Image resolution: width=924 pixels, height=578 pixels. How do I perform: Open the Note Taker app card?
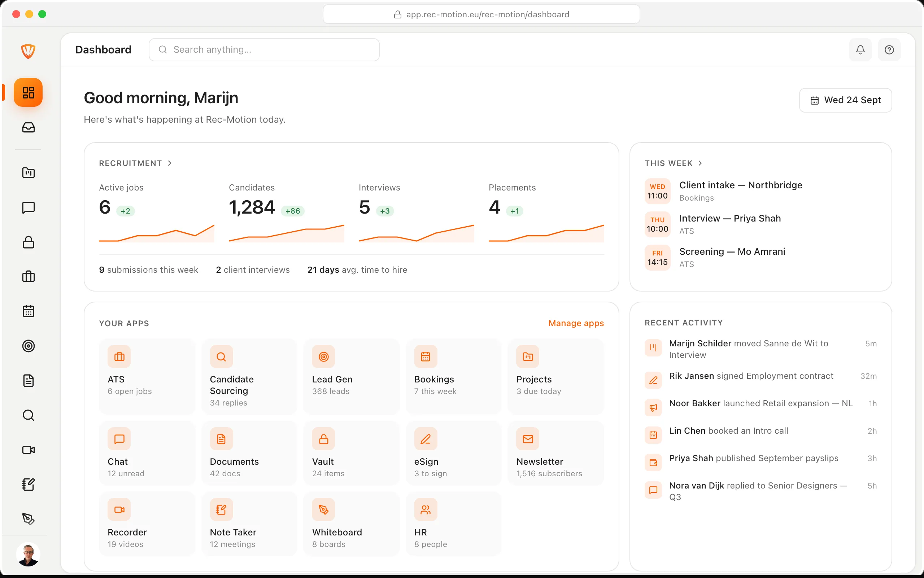click(x=249, y=524)
